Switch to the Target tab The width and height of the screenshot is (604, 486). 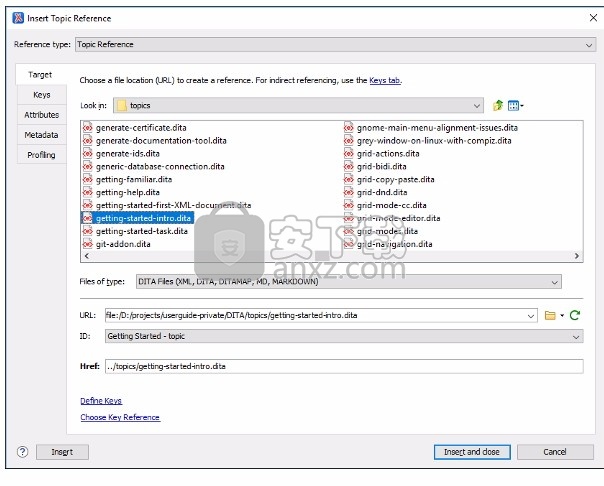40,75
